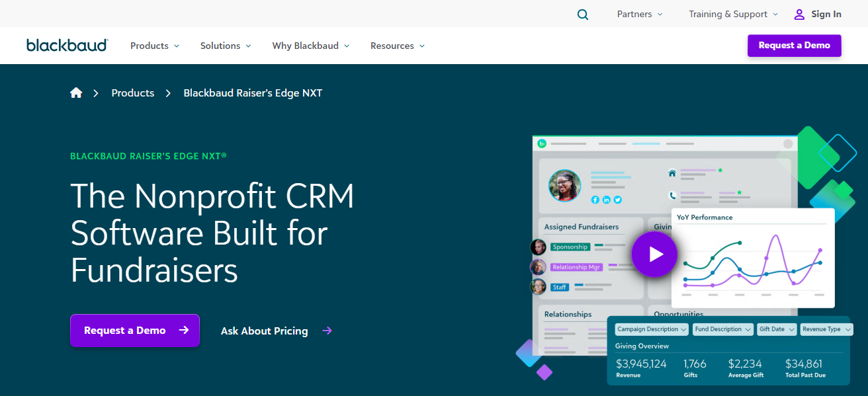Click the avatar beside the Staff tag
868x396 pixels.
coord(539,287)
